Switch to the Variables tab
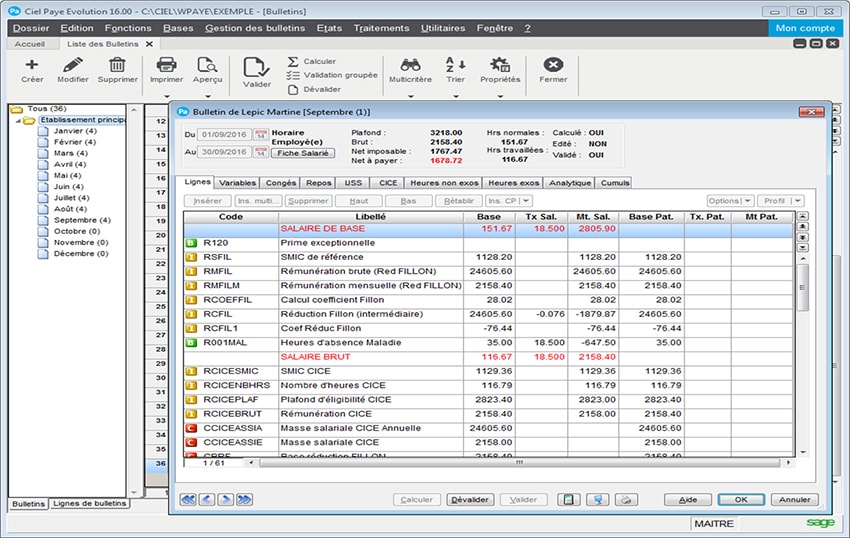Viewport: 850px width, 538px height. point(237,183)
